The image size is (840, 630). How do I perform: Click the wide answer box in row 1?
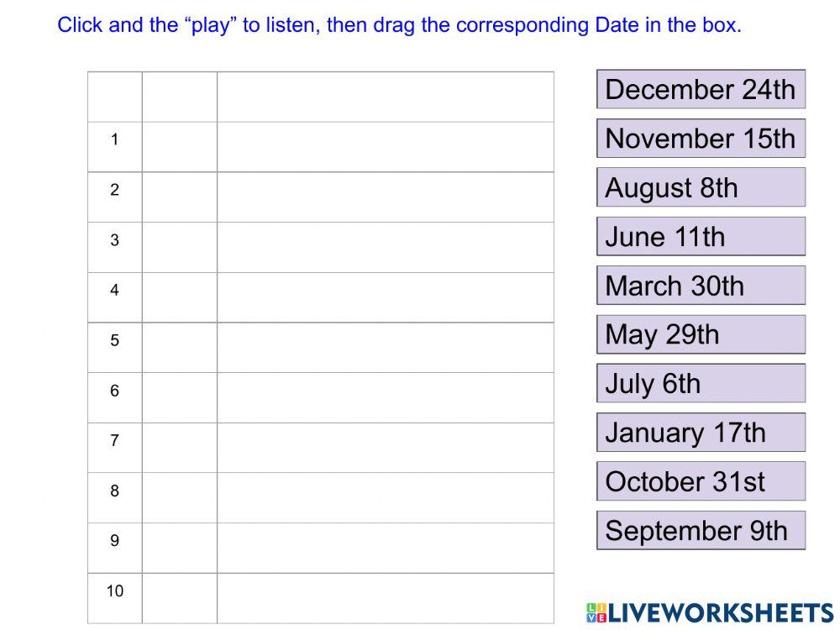[x=385, y=147]
